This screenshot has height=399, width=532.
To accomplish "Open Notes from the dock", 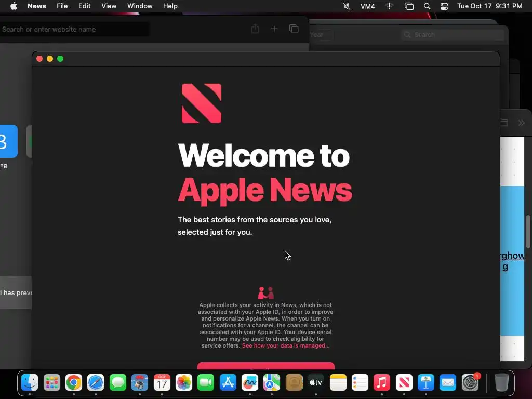I will 338,383.
